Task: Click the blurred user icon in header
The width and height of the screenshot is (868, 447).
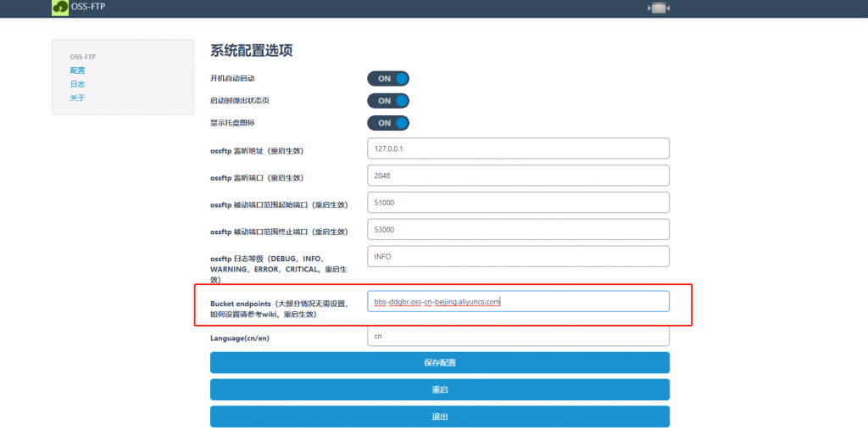Action: 659,8
